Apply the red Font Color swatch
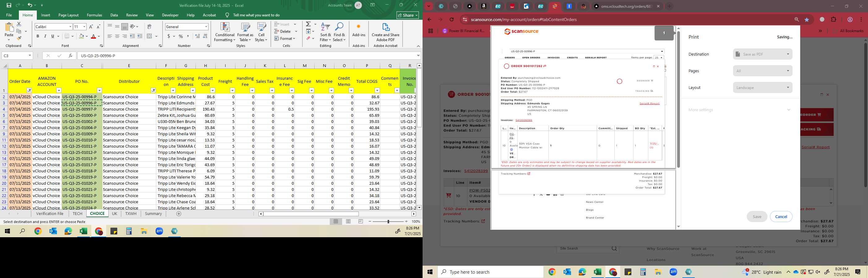The height and width of the screenshot is (278, 868). point(93,36)
